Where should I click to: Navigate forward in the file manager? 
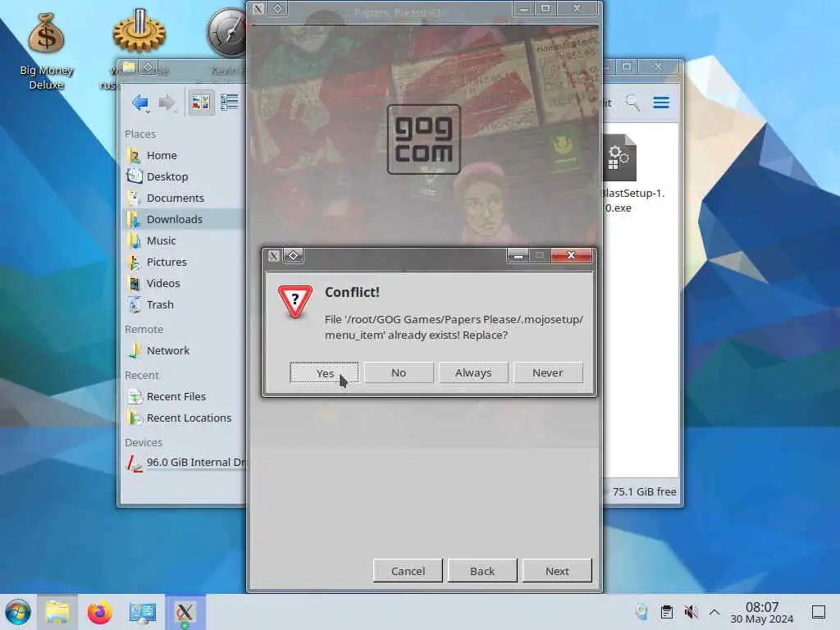(x=167, y=103)
